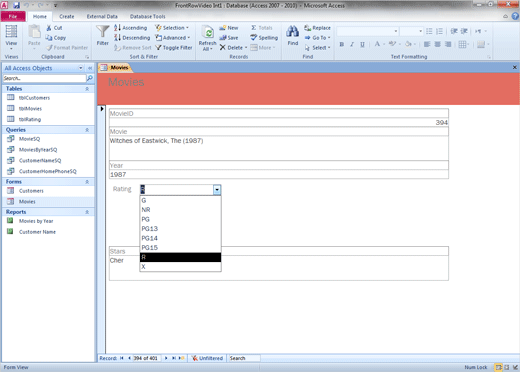The width and height of the screenshot is (520, 372).
Task: Open the Selection filter dropdown
Action: click(x=172, y=28)
